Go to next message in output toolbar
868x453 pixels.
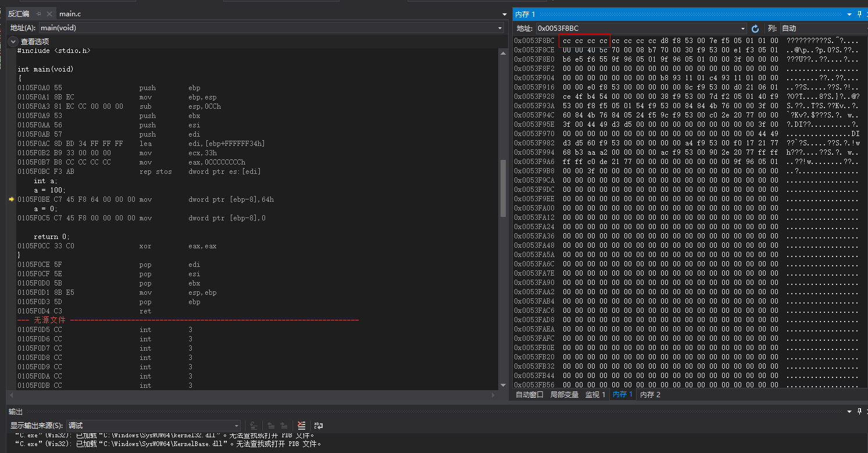click(x=284, y=426)
